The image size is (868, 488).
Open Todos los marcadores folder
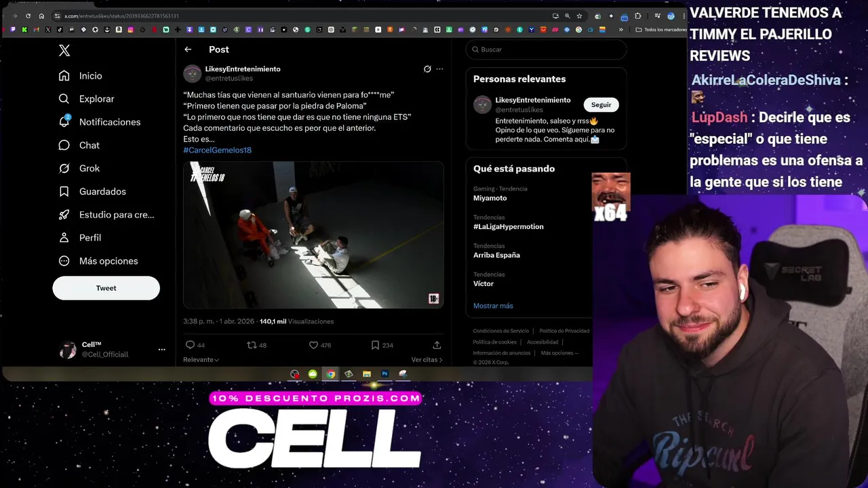click(x=661, y=30)
